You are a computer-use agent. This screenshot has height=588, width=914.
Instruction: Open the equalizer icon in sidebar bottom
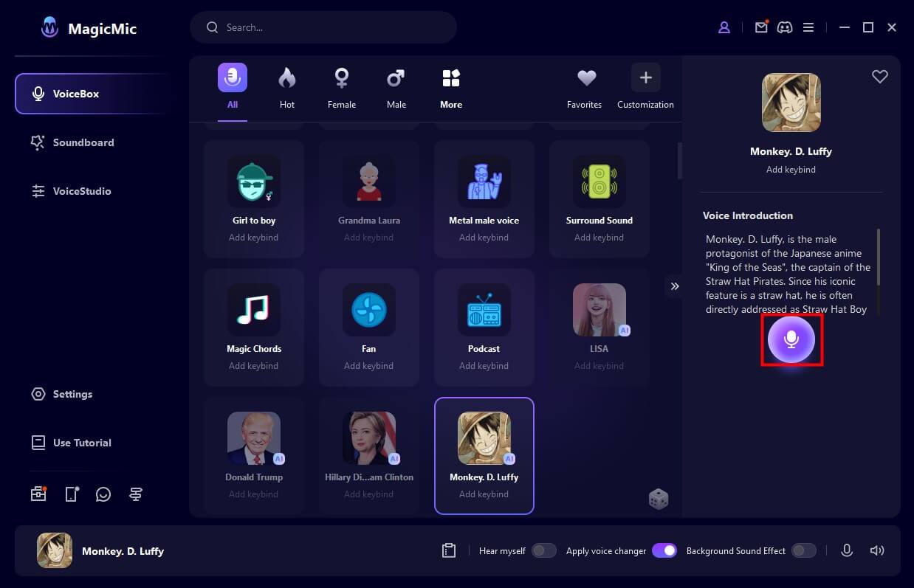click(x=136, y=494)
